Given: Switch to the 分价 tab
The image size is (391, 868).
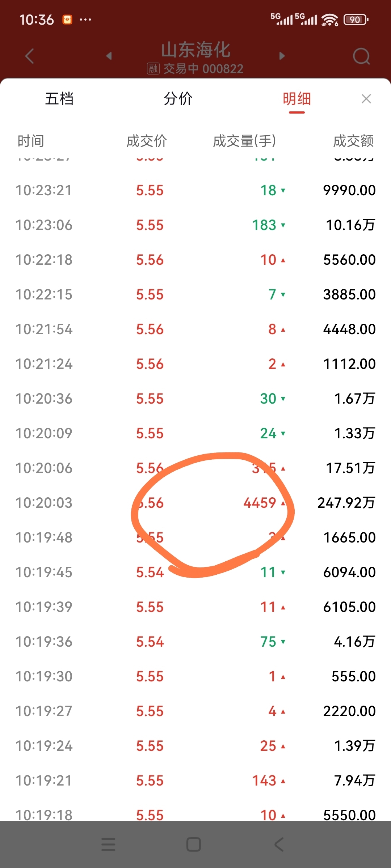Looking at the screenshot, I should click(178, 99).
